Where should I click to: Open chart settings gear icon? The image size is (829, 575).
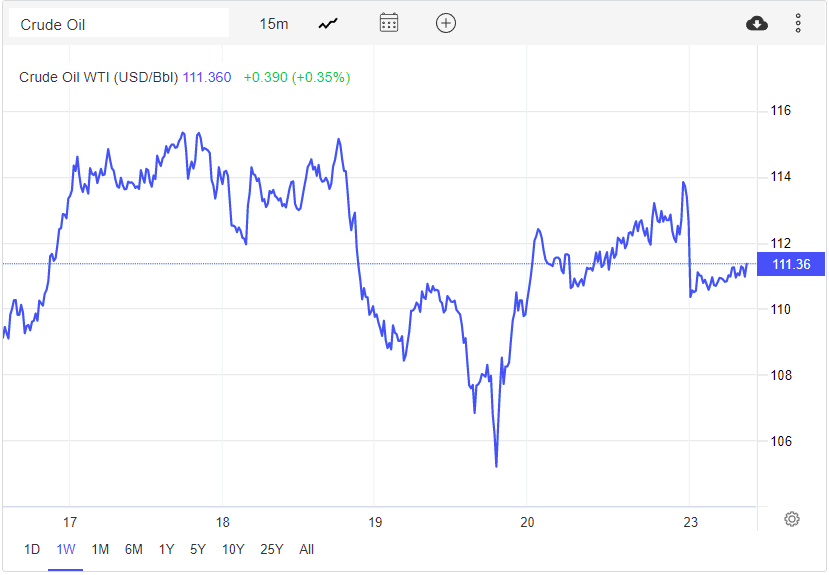point(791,519)
